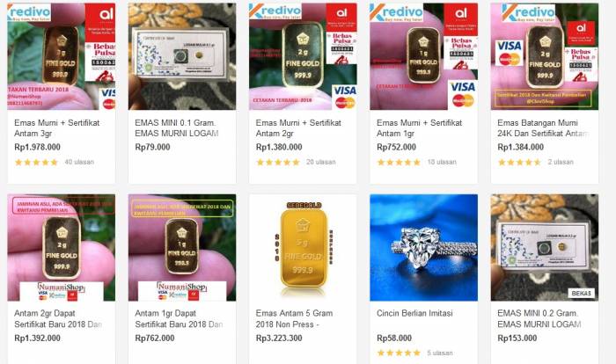Click the BEKAS badge on the mini gold listing

581,293
